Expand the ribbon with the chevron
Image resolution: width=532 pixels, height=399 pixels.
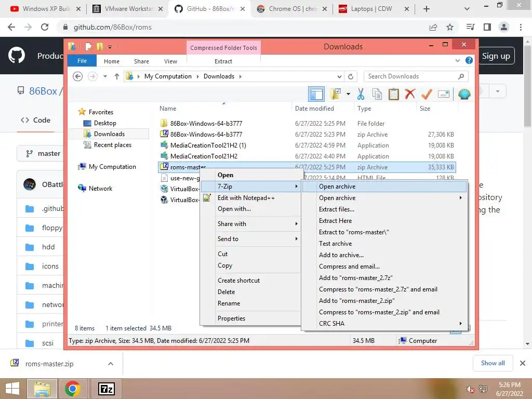[x=457, y=60]
